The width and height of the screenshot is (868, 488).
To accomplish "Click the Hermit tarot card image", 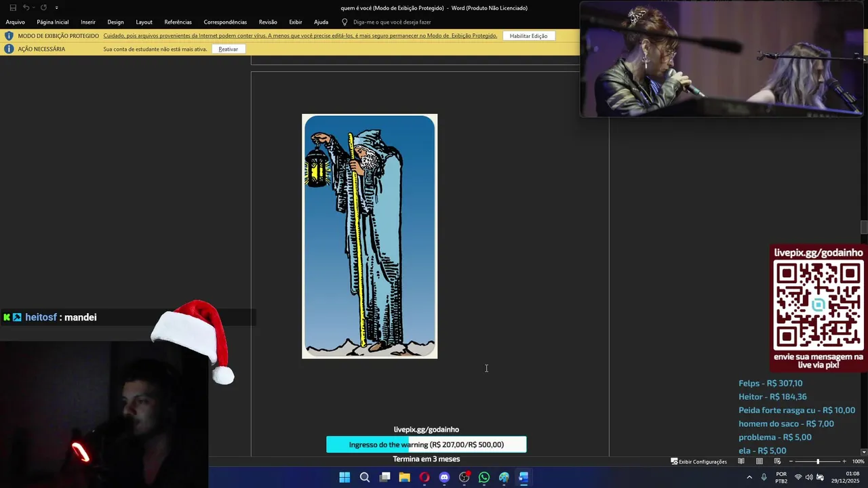I will tap(370, 236).
